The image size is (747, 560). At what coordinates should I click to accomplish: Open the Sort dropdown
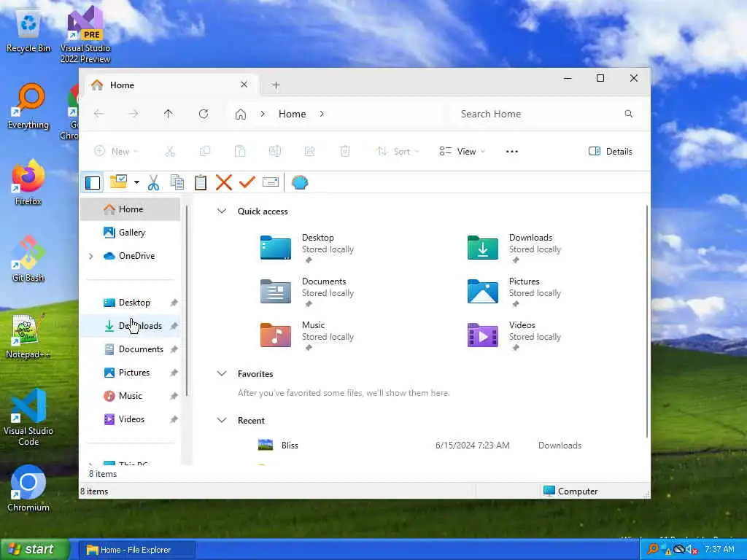coord(398,152)
